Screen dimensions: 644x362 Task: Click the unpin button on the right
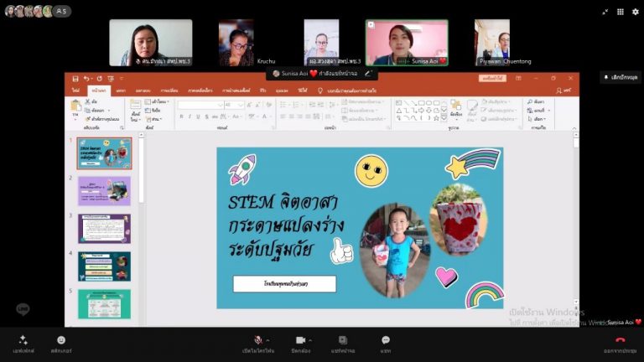(620, 77)
